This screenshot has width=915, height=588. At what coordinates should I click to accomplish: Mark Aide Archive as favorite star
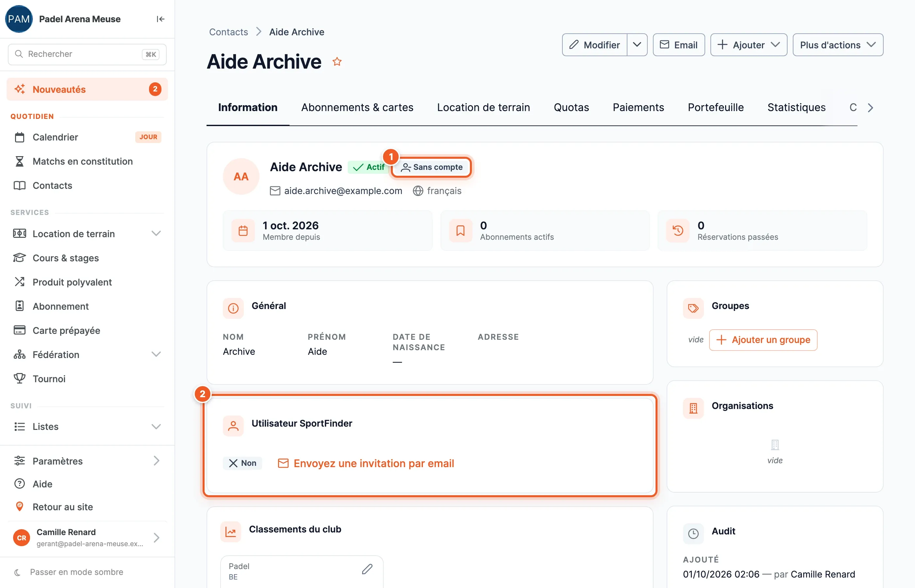coord(337,61)
